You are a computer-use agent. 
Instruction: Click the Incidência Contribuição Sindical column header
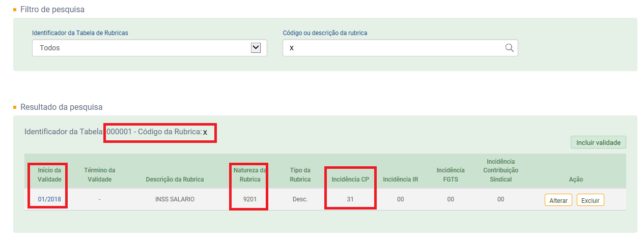tap(501, 170)
